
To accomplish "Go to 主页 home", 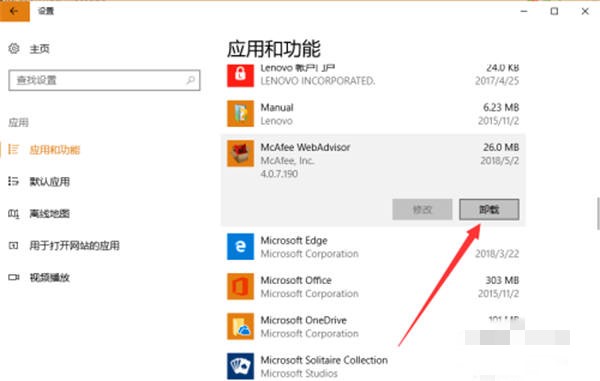I will pyautogui.click(x=39, y=49).
